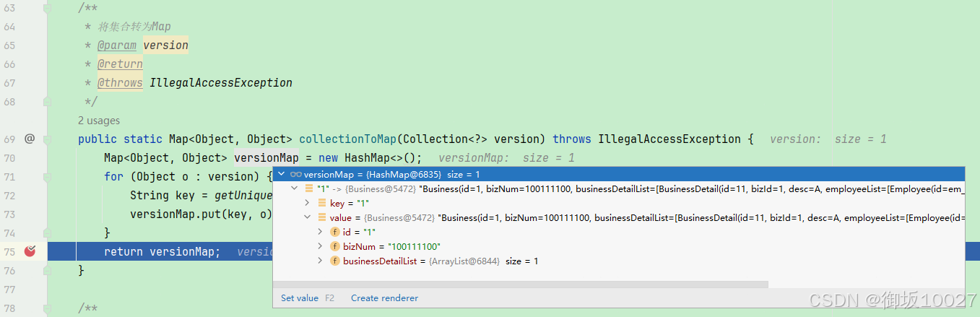Image resolution: width=980 pixels, height=317 pixels.
Task: Select the id = "1" row
Action: click(618, 232)
